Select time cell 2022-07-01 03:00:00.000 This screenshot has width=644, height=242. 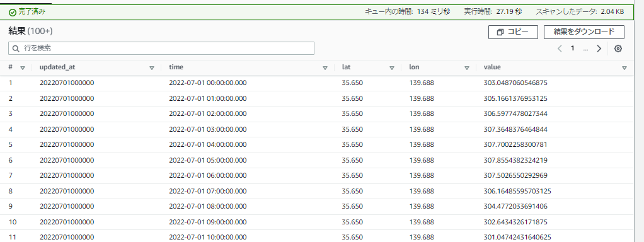click(208, 129)
